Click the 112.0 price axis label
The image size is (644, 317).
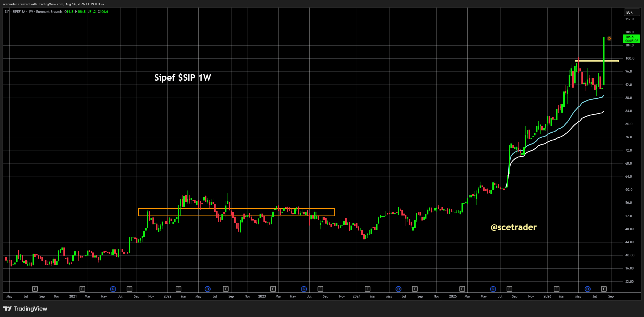click(x=630, y=19)
